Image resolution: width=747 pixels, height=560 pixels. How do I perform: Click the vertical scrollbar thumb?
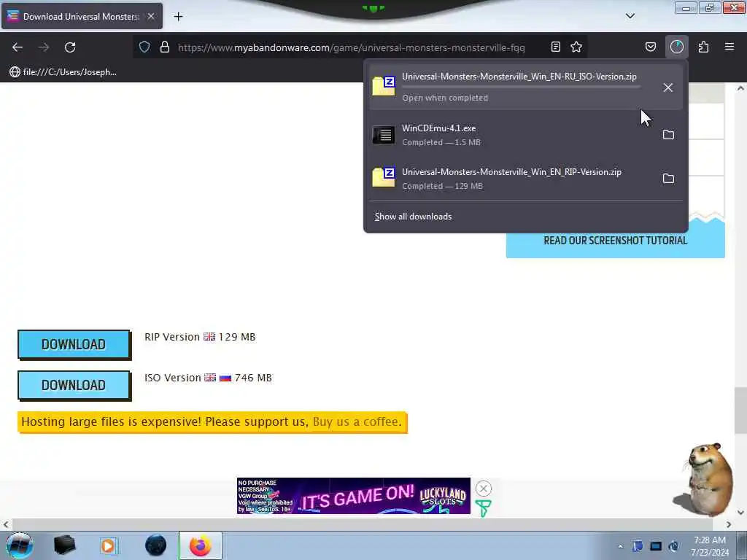pyautogui.click(x=740, y=411)
